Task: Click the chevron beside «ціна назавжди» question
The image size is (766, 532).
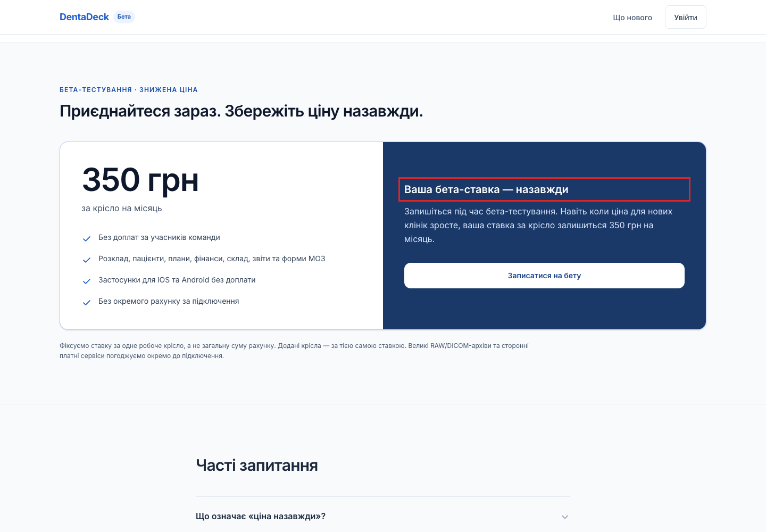Action: (x=565, y=517)
